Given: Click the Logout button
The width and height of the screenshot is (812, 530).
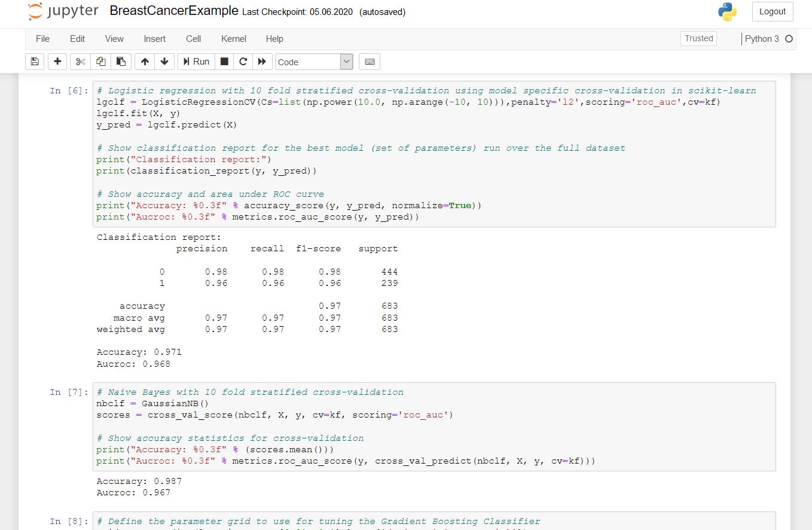Looking at the screenshot, I should pyautogui.click(x=773, y=11).
